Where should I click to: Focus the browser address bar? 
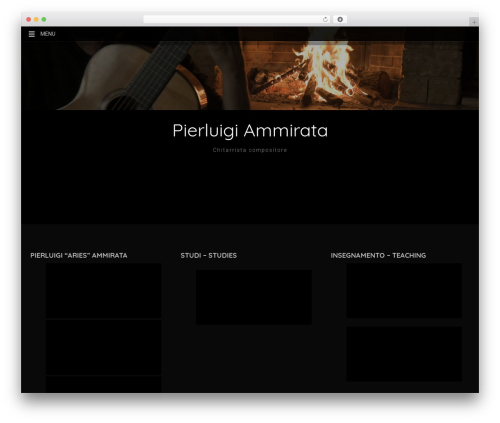[237, 19]
